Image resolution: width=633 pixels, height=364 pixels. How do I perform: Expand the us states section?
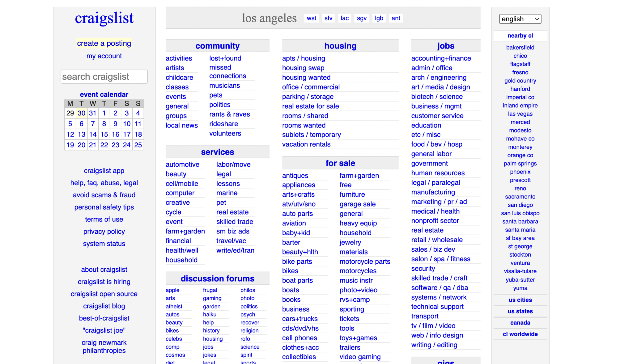click(520, 311)
